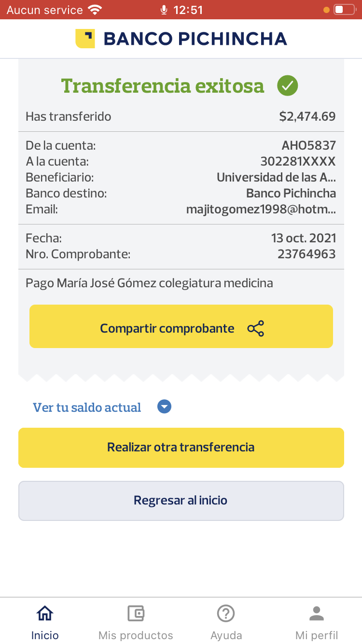The image size is (362, 644).
Task: Show balance via Ver tu saldo actual
Action: 87,407
